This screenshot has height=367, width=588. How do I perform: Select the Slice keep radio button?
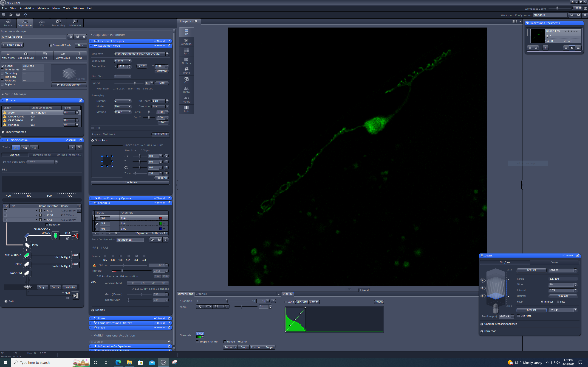click(558, 302)
